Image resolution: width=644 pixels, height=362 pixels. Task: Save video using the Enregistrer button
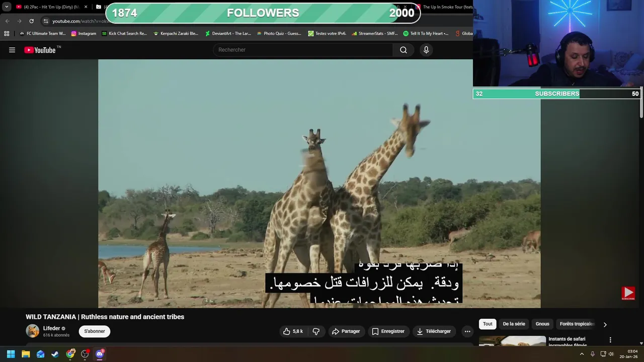[388, 331]
